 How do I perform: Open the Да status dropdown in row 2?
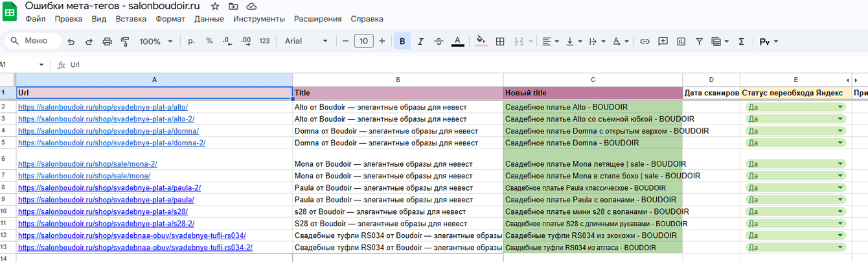pyautogui.click(x=796, y=108)
